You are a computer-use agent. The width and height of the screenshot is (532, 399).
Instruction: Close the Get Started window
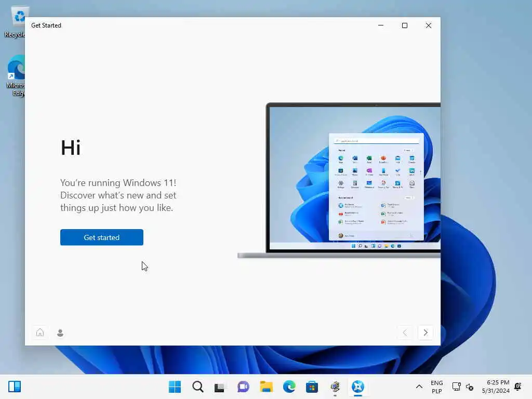click(x=429, y=25)
